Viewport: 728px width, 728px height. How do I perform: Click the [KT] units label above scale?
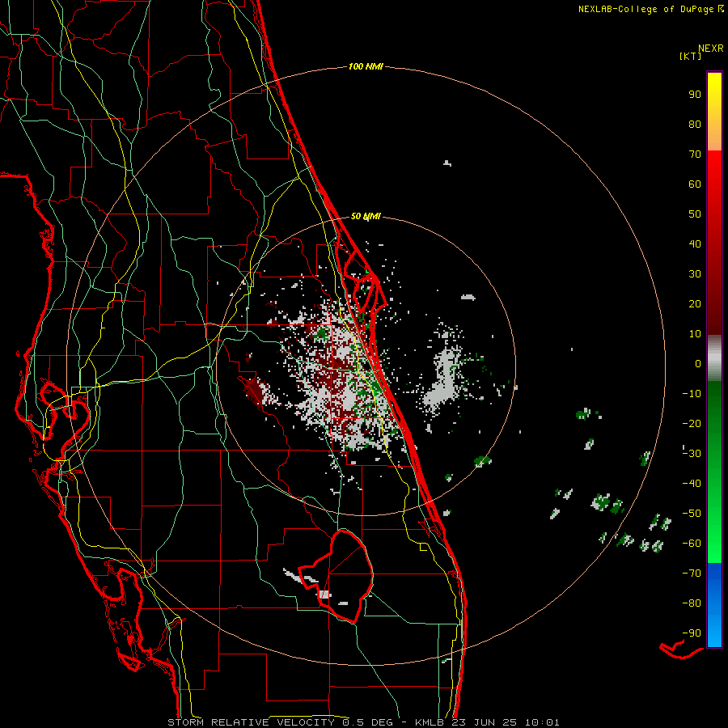point(690,56)
